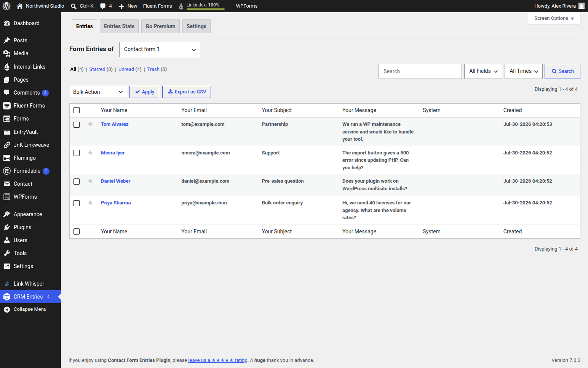Open Link Whisper menu item
The height and width of the screenshot is (368, 588).
30,284
